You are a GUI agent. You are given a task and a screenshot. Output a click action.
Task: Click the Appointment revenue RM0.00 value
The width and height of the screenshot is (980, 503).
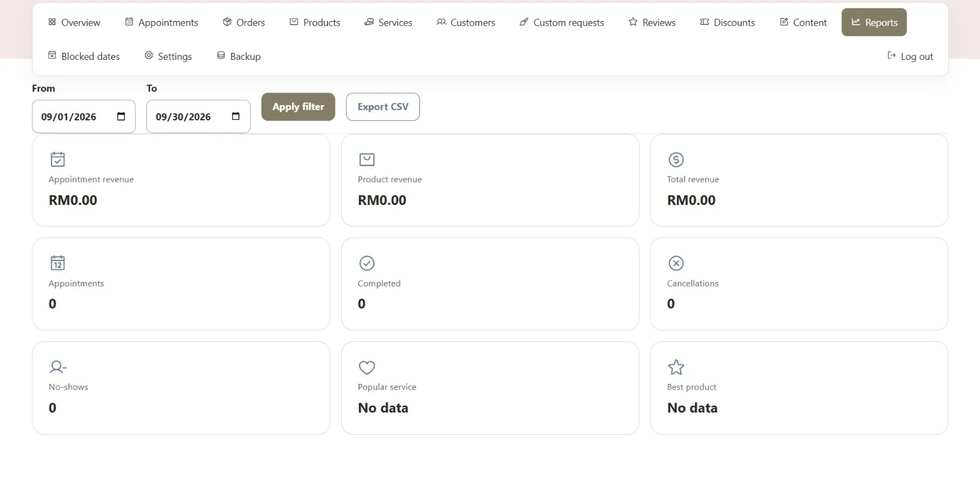(x=73, y=200)
